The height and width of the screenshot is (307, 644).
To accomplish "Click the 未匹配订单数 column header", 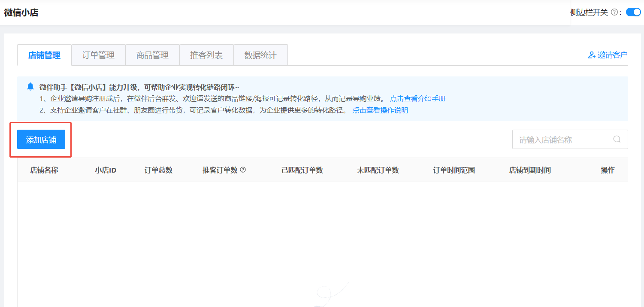I will pos(378,170).
